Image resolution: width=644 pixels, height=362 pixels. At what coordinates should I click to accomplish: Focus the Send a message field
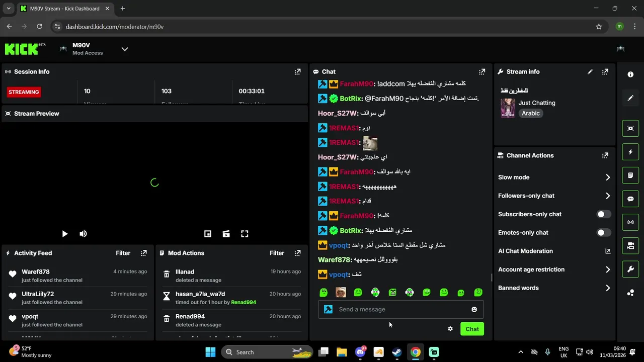pyautogui.click(x=401, y=309)
